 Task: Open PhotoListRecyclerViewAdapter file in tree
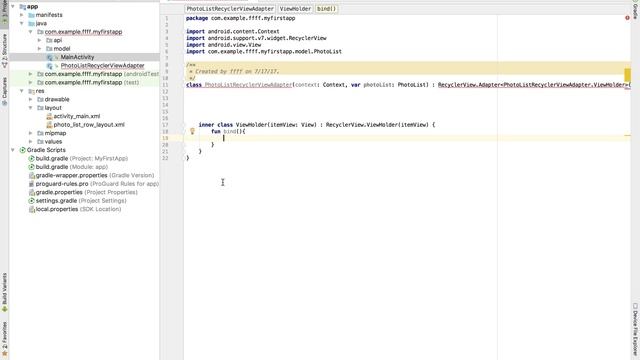[102, 66]
